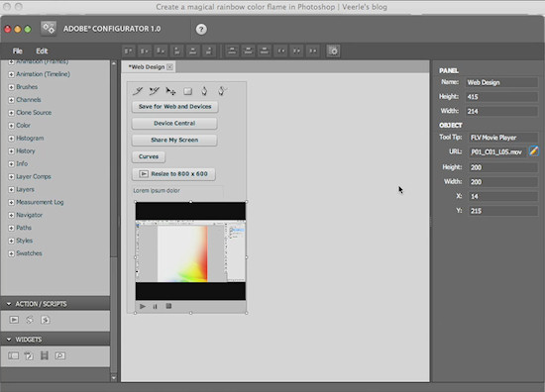
Task: Click the Curves button
Action: click(149, 156)
